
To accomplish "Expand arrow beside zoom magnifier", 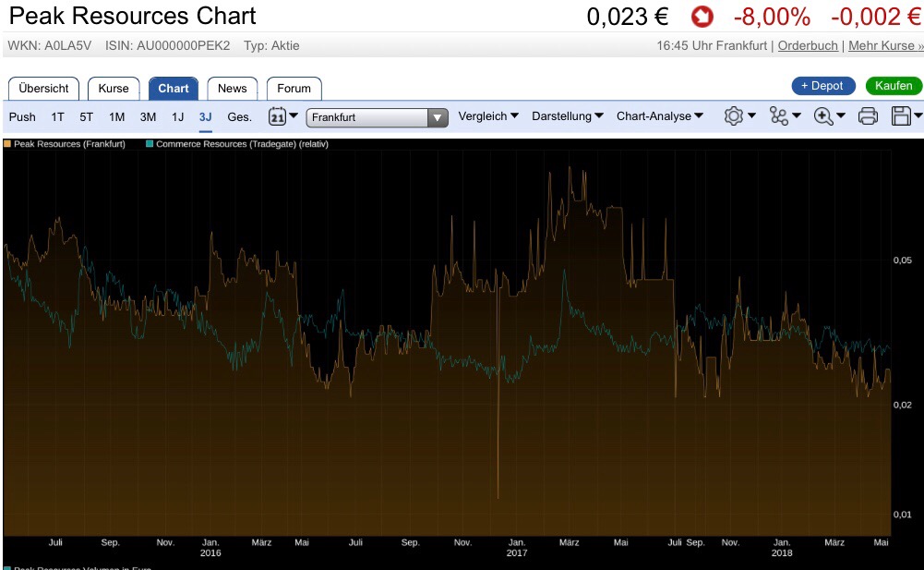I will point(841,115).
